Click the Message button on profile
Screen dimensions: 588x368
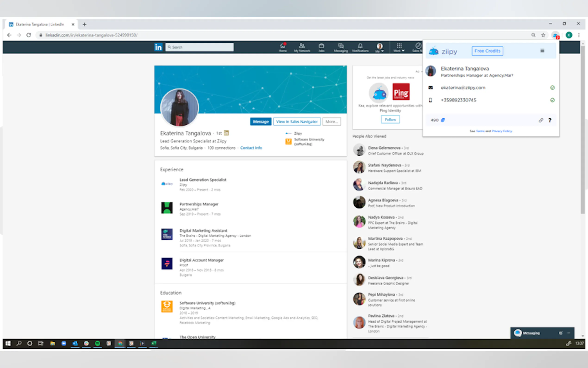261,121
